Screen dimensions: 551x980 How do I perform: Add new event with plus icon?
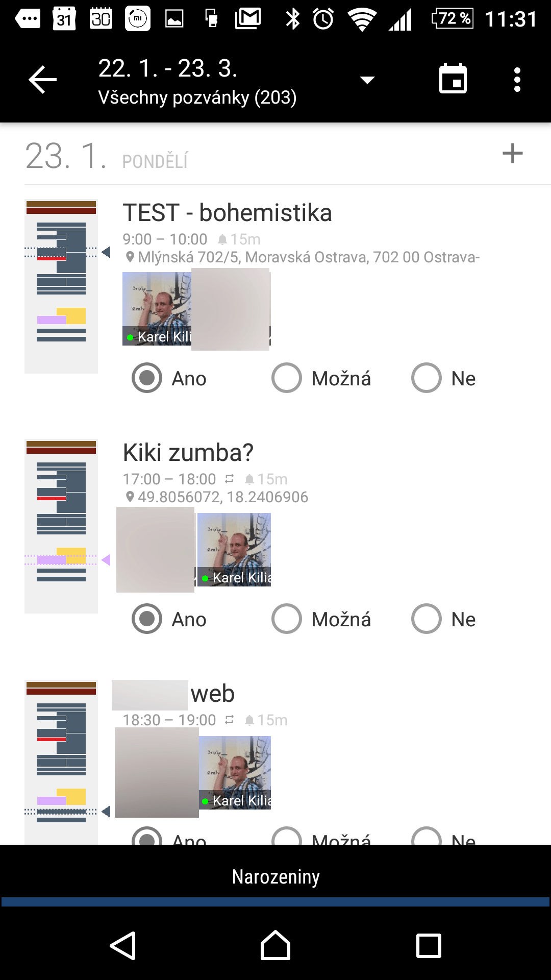[512, 154]
